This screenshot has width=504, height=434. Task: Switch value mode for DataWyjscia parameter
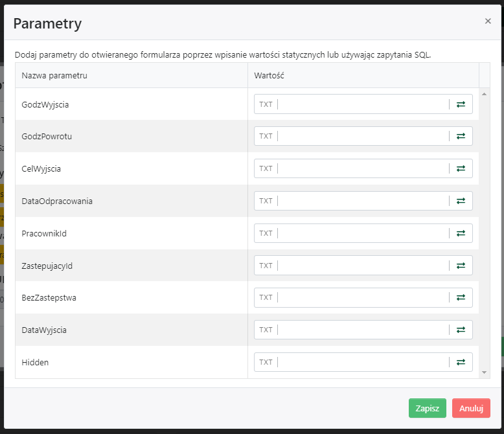(461, 330)
